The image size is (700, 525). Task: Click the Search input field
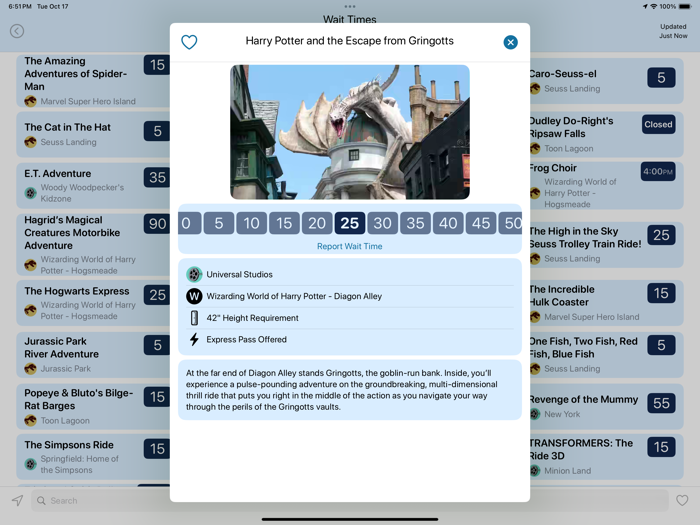click(350, 500)
